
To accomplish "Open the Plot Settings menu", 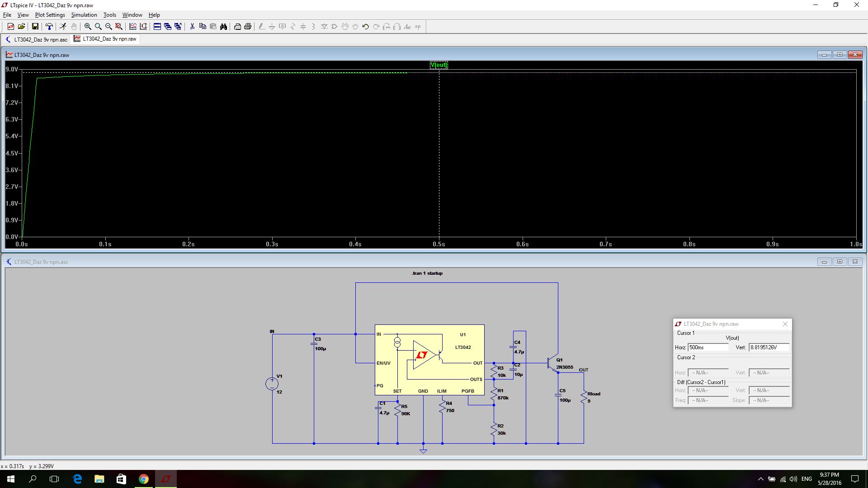I will 50,15.
